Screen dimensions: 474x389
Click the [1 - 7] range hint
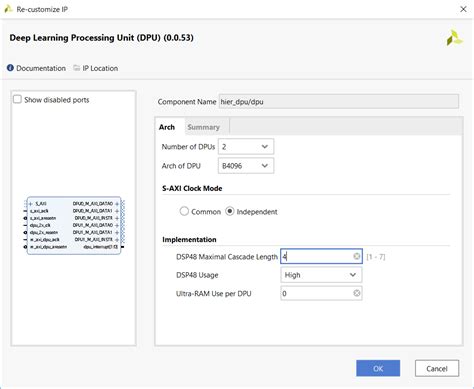376,257
